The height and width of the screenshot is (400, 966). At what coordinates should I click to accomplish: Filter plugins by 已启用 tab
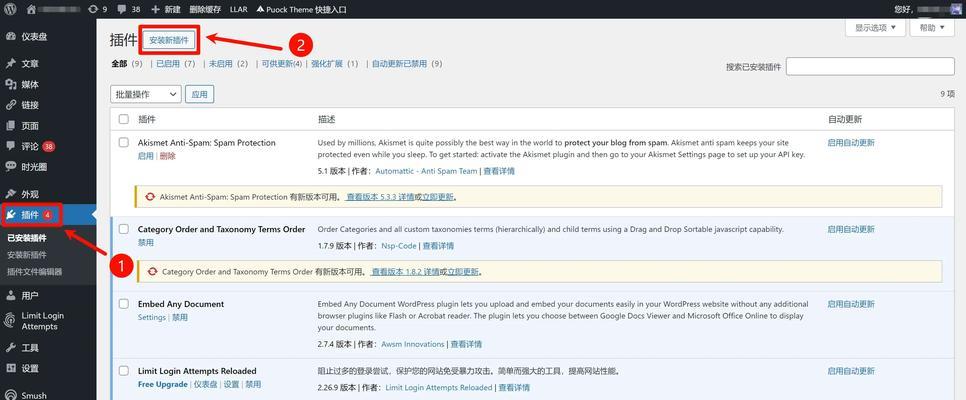pyautogui.click(x=167, y=63)
